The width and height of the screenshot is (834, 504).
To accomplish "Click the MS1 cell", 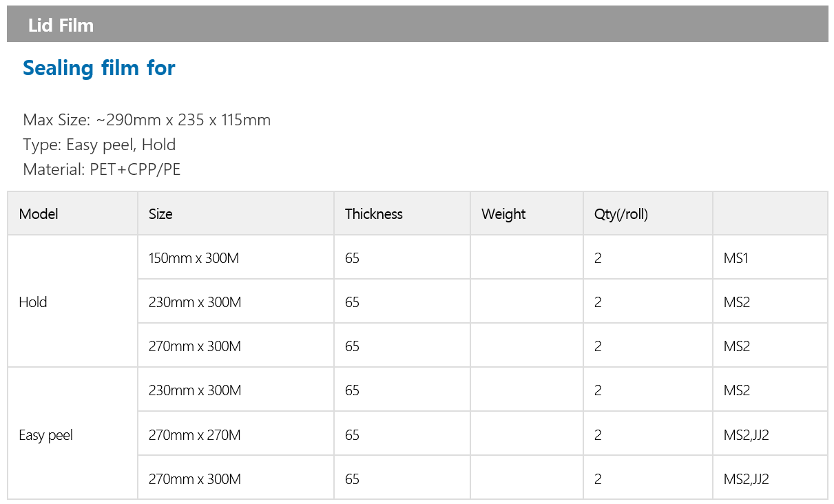I will (x=770, y=258).
